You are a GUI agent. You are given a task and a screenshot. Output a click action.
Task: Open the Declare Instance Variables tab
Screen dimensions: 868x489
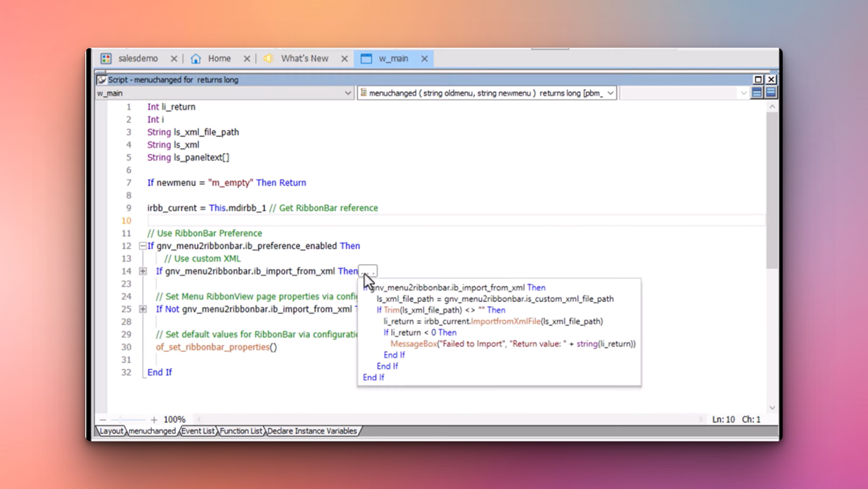tap(312, 430)
